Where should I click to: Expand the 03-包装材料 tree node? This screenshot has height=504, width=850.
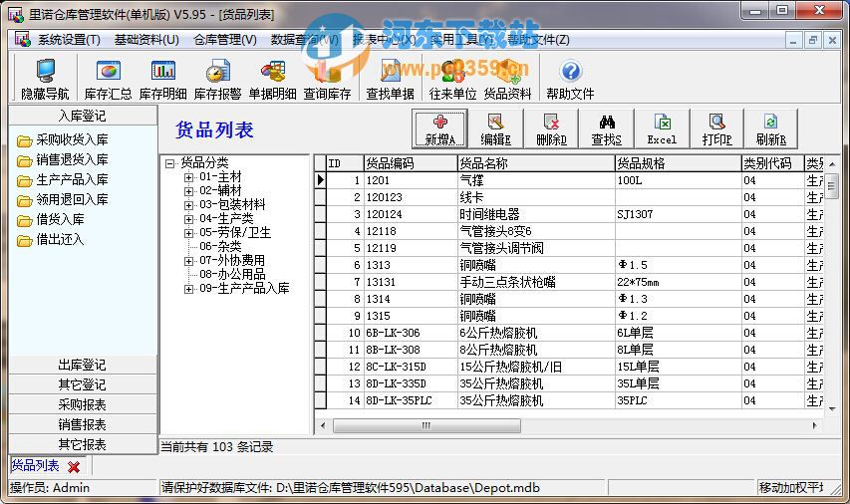(188, 205)
